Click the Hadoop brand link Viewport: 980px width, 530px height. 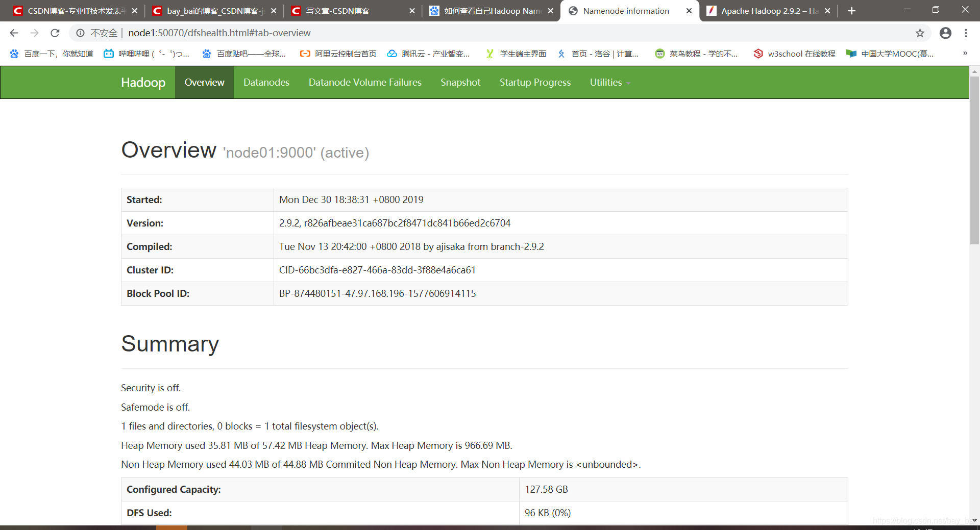click(143, 83)
